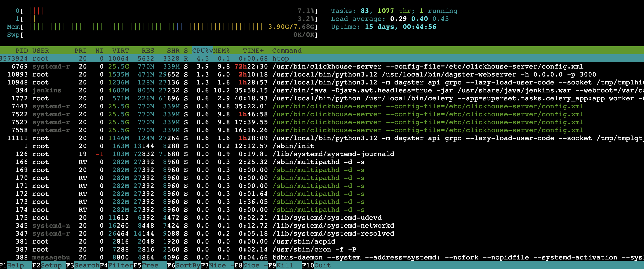Click F3 Search in function bar
This screenshot has height=270, width=644.
click(x=86, y=266)
